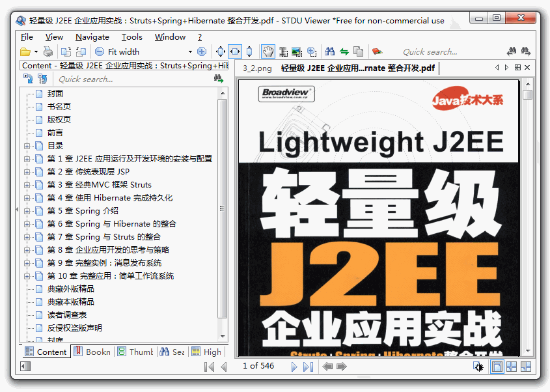Click the green swap arrows toolbar icon
Image resolution: width=550 pixels, height=392 pixels.
point(344,52)
